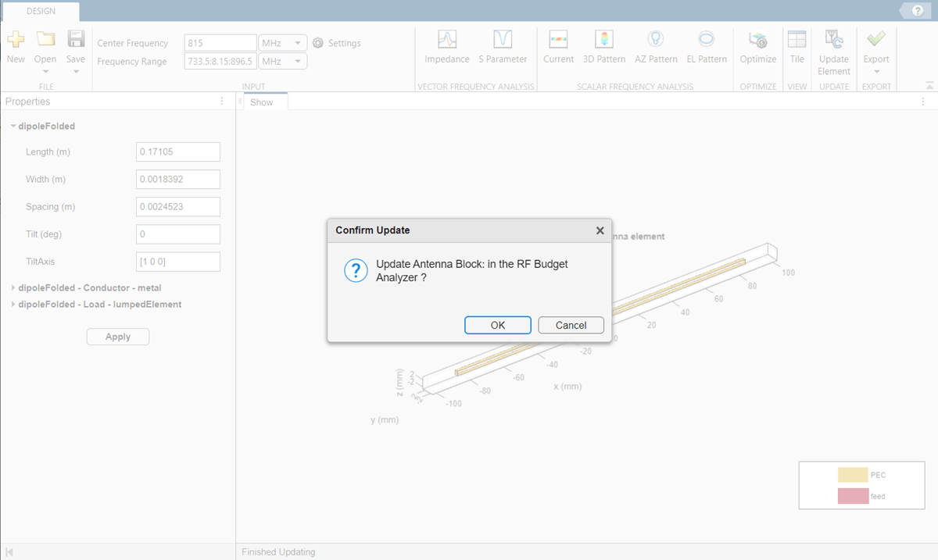Expand dipoleFolded - Conductor - metal section

(x=13, y=288)
